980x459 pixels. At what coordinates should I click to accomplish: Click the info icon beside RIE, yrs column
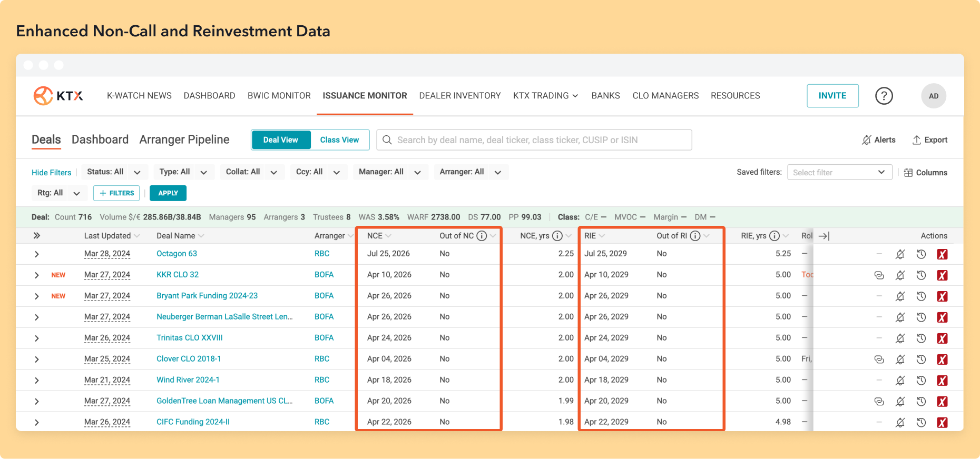click(x=774, y=236)
